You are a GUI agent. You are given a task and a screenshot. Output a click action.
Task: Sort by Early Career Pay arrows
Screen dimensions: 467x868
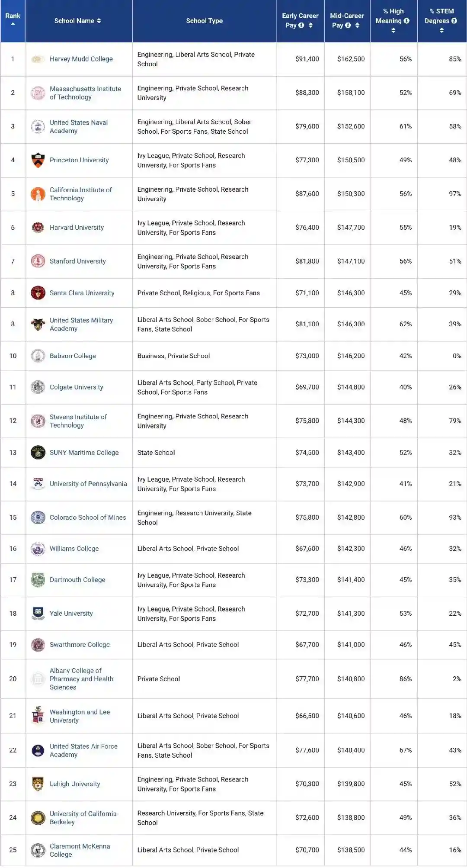[310, 26]
